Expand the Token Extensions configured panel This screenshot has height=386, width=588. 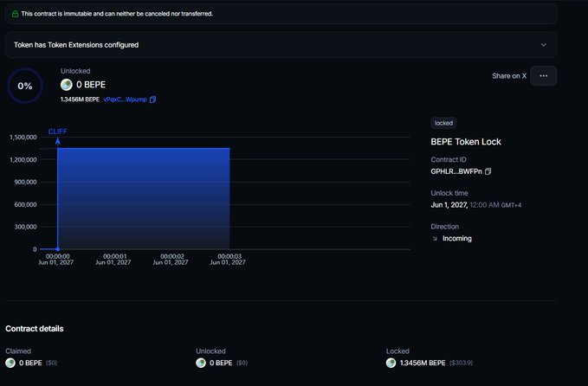(281, 45)
